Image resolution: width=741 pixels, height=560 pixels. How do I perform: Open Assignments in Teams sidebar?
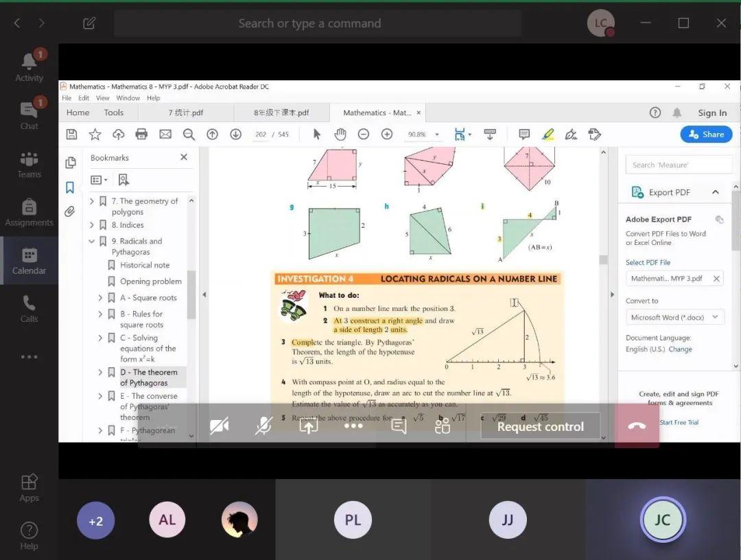pos(29,212)
